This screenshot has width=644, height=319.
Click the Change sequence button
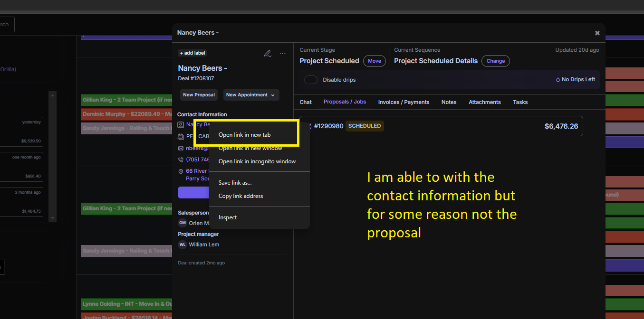[495, 61]
